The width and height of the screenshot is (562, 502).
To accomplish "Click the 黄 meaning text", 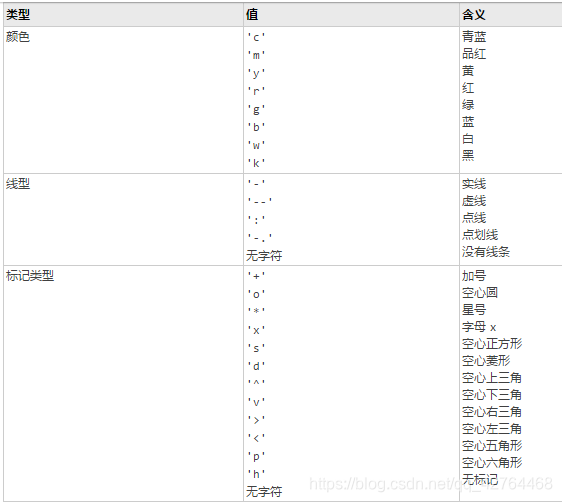I will pyautogui.click(x=468, y=71).
